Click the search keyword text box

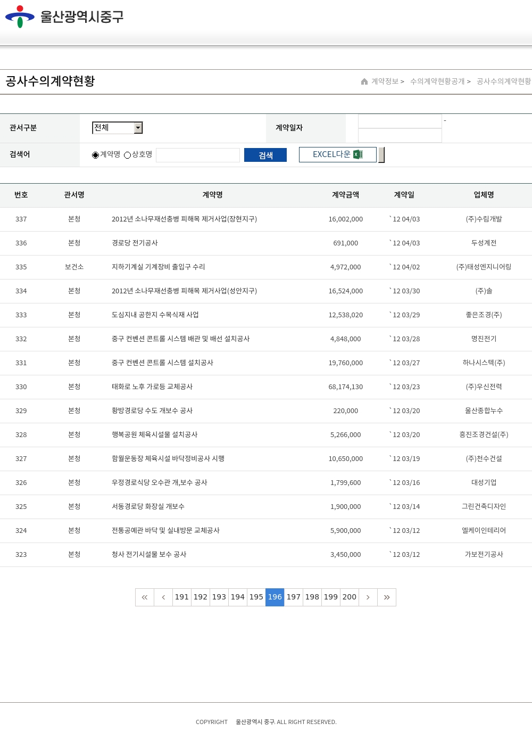click(x=198, y=155)
